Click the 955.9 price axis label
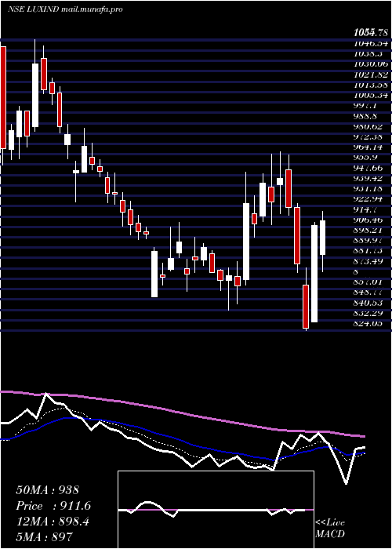The width and height of the screenshot is (392, 549). [366, 158]
